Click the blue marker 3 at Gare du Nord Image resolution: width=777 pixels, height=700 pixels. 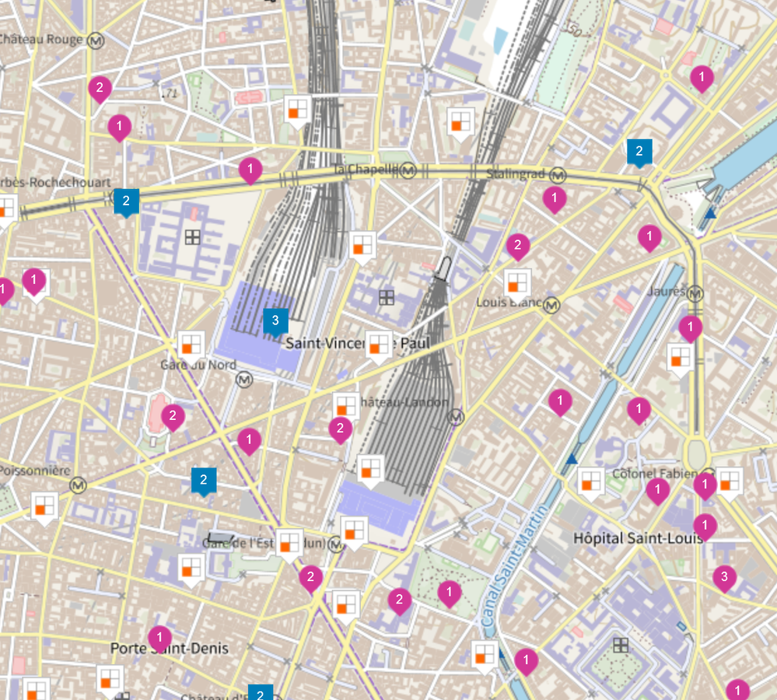pos(275,320)
